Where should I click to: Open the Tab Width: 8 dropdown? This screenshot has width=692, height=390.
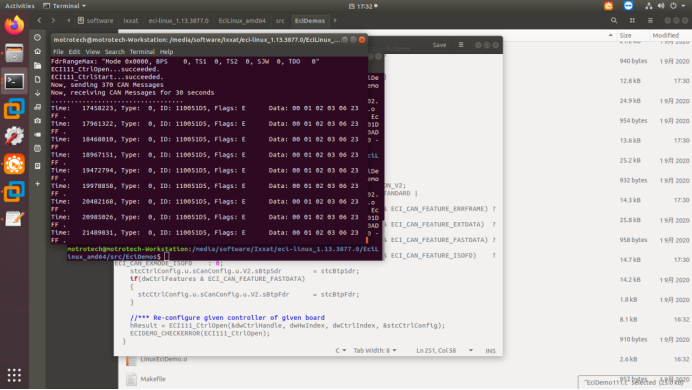click(375, 351)
